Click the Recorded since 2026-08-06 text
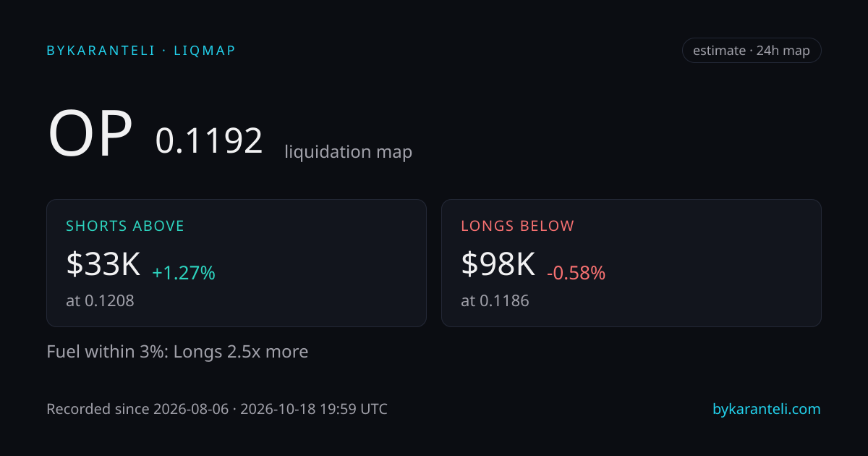 pos(137,409)
